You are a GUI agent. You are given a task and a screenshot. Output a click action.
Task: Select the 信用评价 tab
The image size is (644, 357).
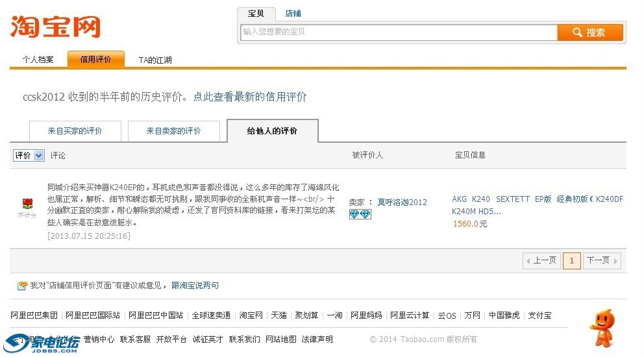[x=95, y=60]
